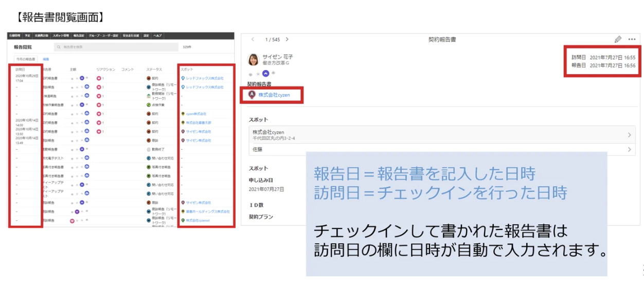644x282 pixels.
Task: Click the status icon beside 勤務終了
Action: 149,150
